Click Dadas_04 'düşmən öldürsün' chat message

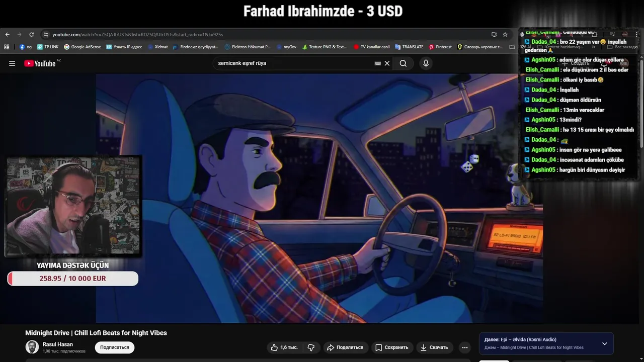coord(562,100)
